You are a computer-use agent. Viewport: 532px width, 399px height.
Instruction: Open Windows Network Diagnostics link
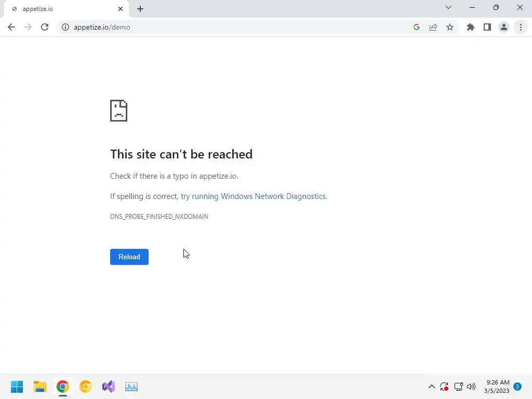(254, 196)
